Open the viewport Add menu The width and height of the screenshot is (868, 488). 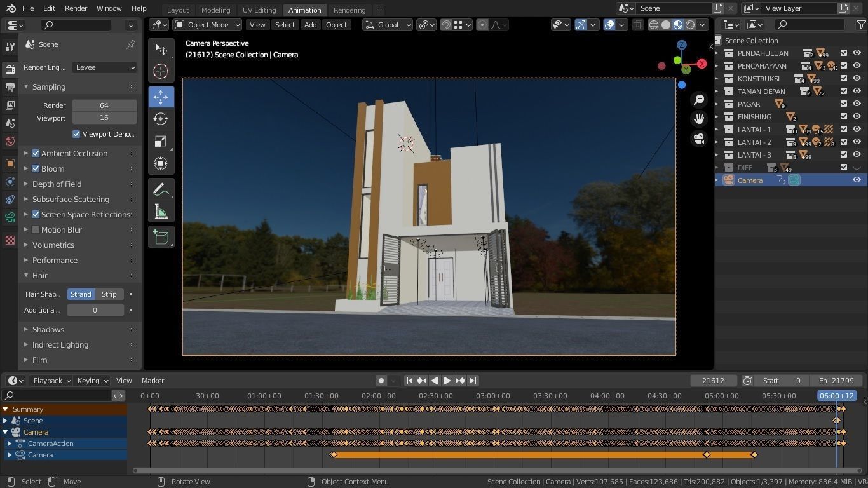(x=310, y=25)
